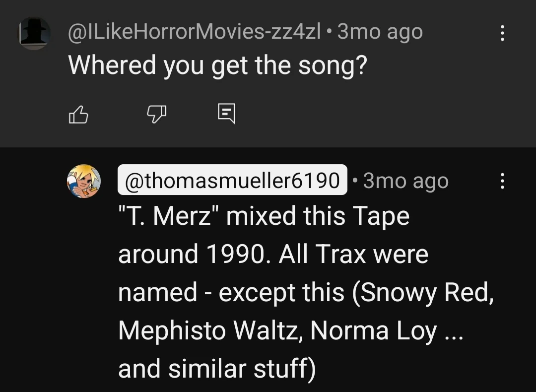The height and width of the screenshot is (392, 536).
Task: Open the three-dot menu for thomasmueller6190's reply
Action: [502, 181]
